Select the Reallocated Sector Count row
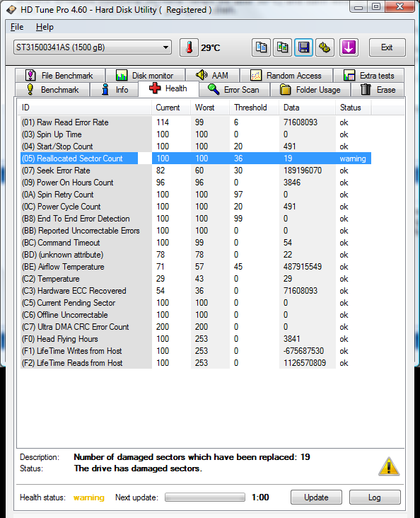The image size is (420, 518). (x=196, y=159)
